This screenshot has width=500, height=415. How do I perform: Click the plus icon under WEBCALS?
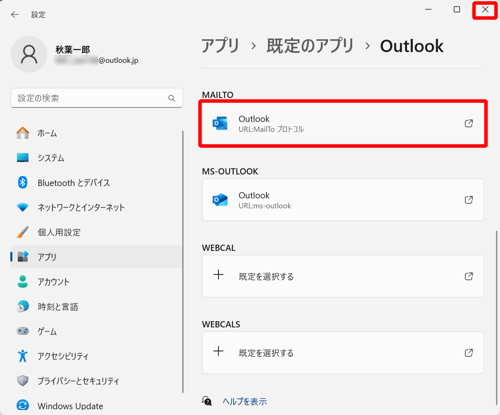click(x=218, y=351)
